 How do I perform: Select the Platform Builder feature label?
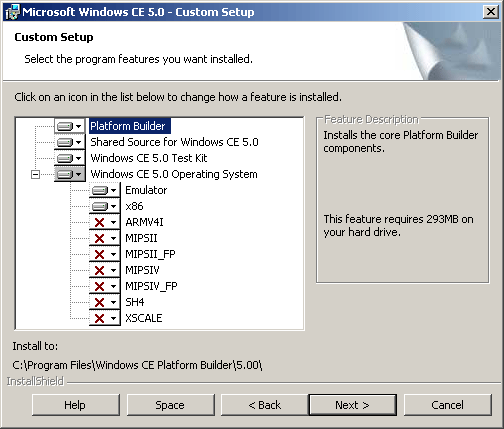pyautogui.click(x=130, y=126)
